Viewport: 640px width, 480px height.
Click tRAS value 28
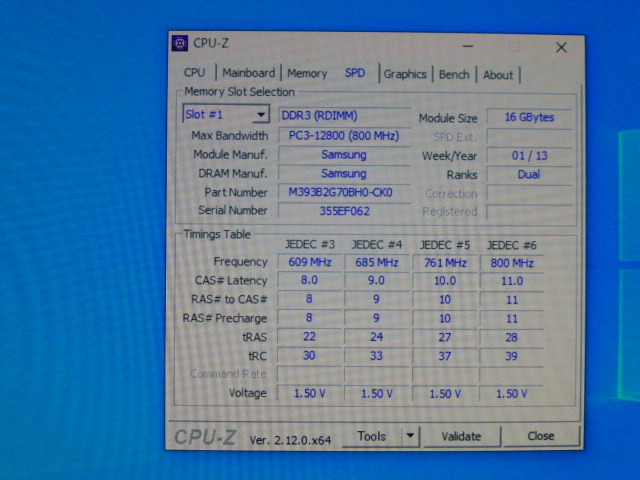(512, 337)
